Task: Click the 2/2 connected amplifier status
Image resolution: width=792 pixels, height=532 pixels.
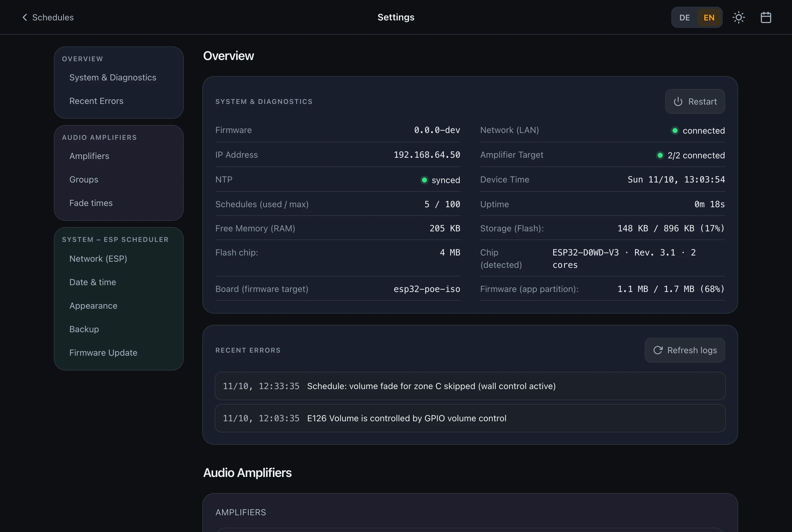Action: 691,155
